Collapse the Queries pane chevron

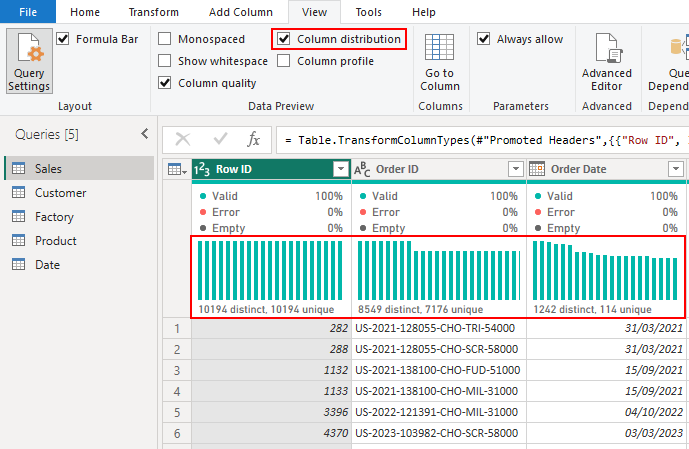145,134
